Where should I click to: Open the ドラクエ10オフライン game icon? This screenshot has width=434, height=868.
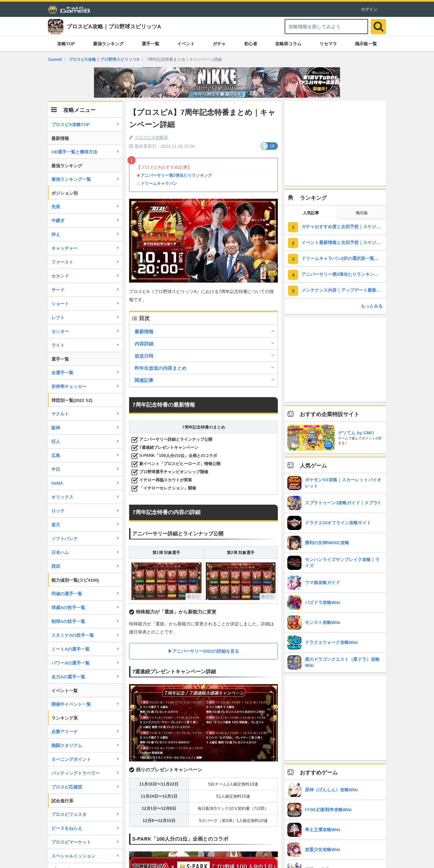[x=294, y=523]
